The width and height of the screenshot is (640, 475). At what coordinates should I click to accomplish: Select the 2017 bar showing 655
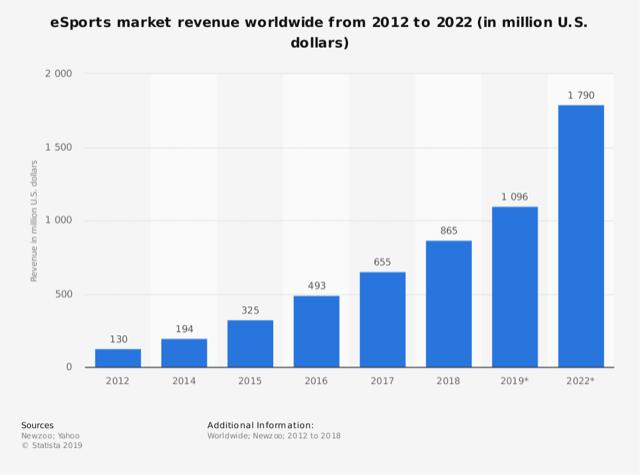[x=382, y=320]
